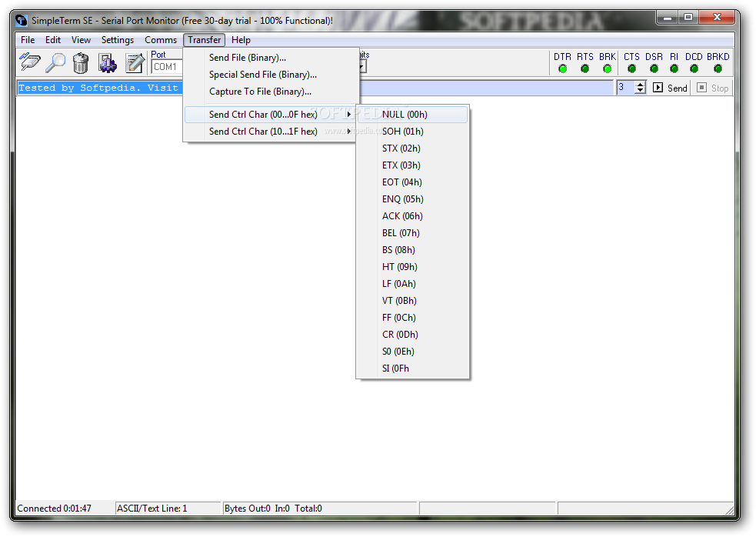Toggle the BRK indicator light

tap(607, 69)
